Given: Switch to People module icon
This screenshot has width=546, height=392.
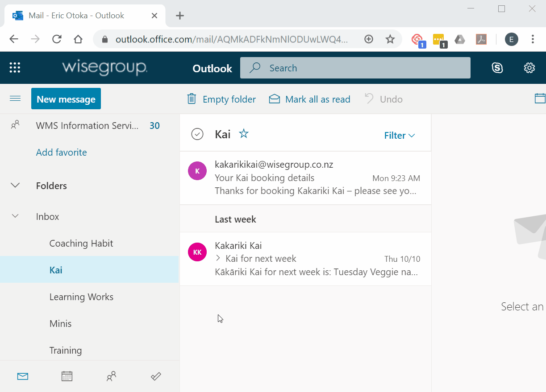Looking at the screenshot, I should (111, 376).
